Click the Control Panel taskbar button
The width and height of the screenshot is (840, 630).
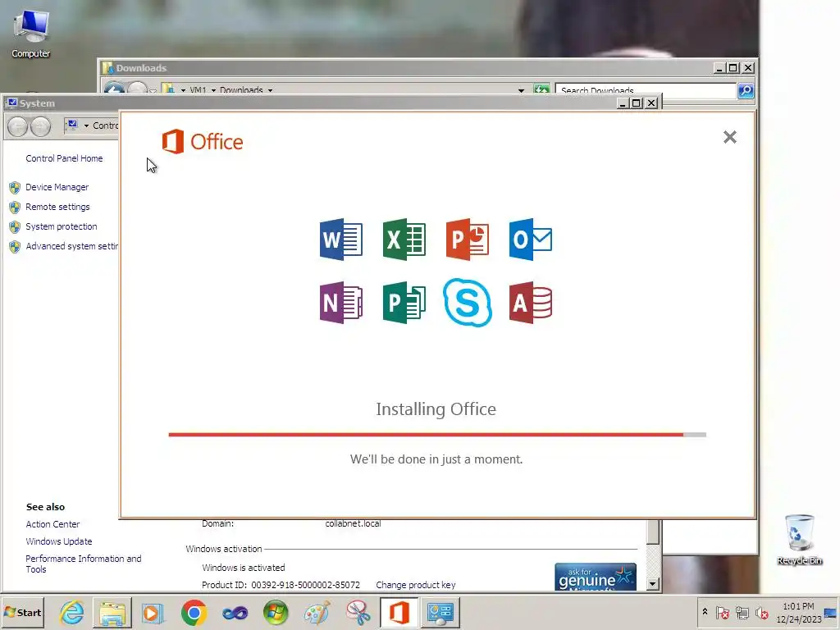[x=441, y=613]
